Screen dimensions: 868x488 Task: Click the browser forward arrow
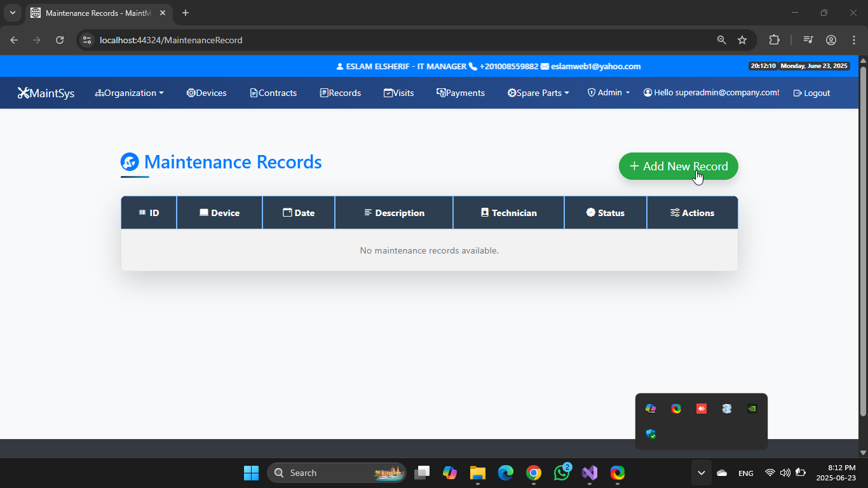pos(37,40)
